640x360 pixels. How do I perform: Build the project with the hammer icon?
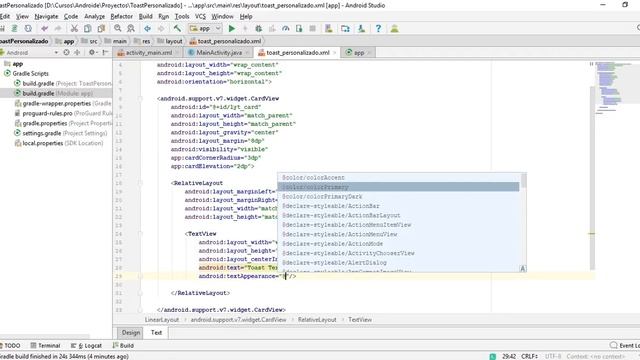point(177,29)
